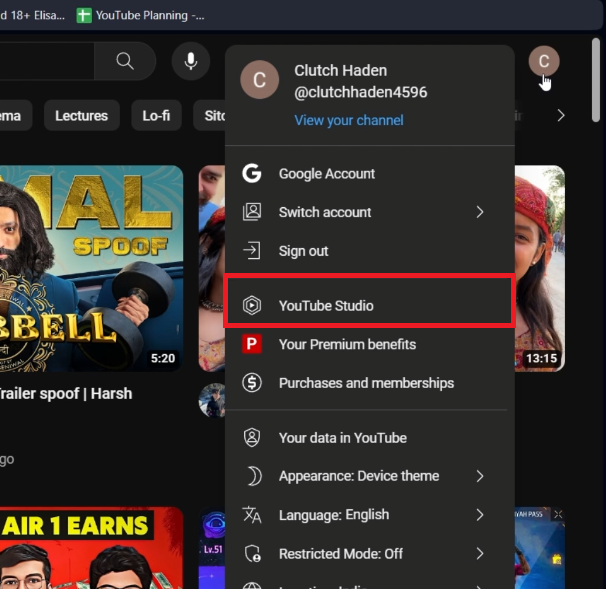Screen dimensions: 606x589
Task: Click the shield icon for Your data
Action: 252,437
